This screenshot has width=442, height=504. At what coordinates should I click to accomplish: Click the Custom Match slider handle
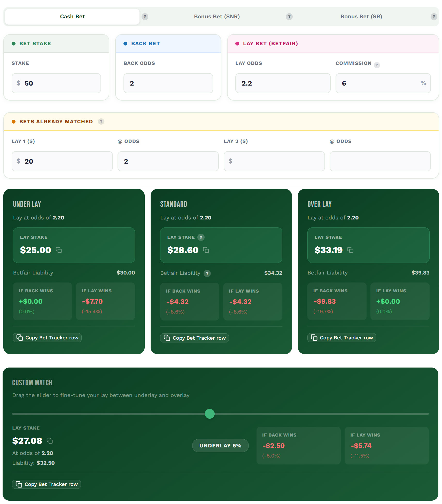pos(210,414)
